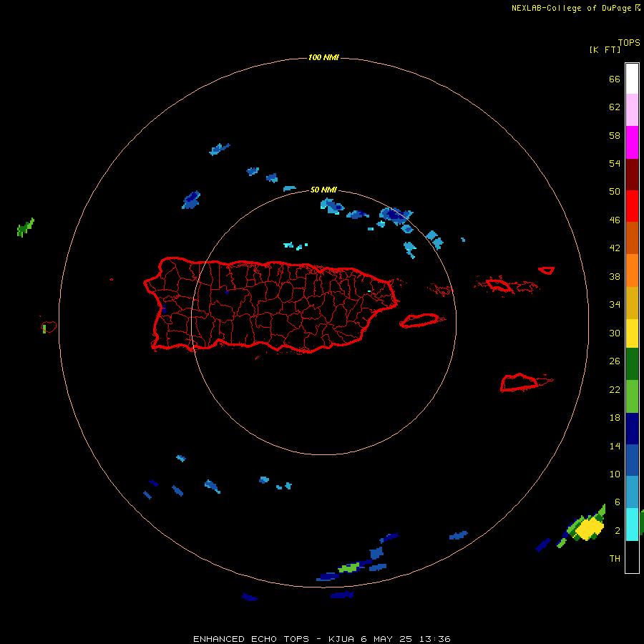Click the "100 NMI" range ring label
The height and width of the screenshot is (644, 644).
(323, 57)
